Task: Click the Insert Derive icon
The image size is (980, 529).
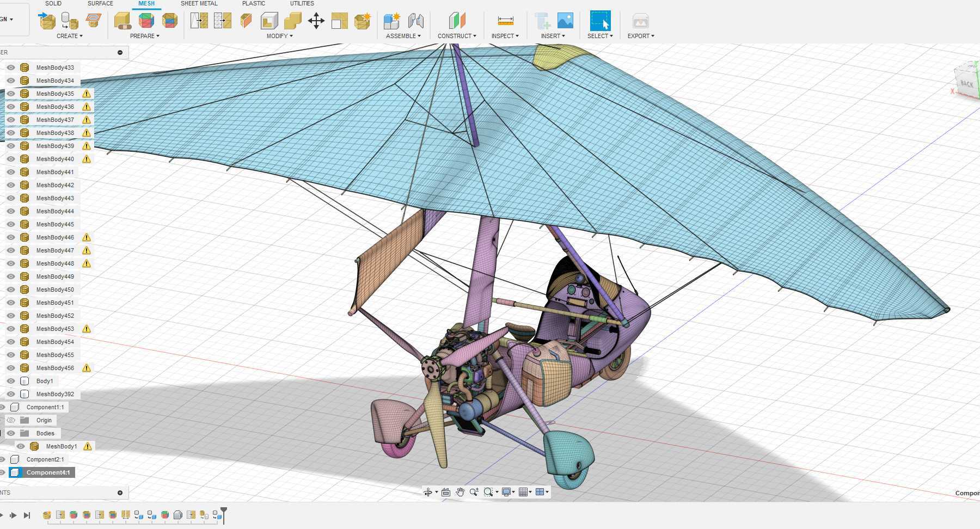Action: point(542,21)
